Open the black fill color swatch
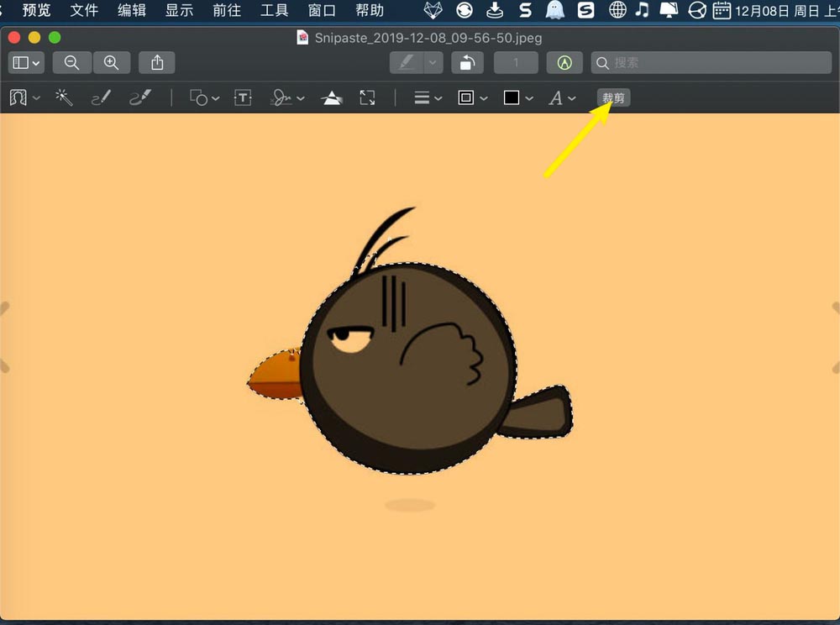Screen dimensions: 840x625 512,97
